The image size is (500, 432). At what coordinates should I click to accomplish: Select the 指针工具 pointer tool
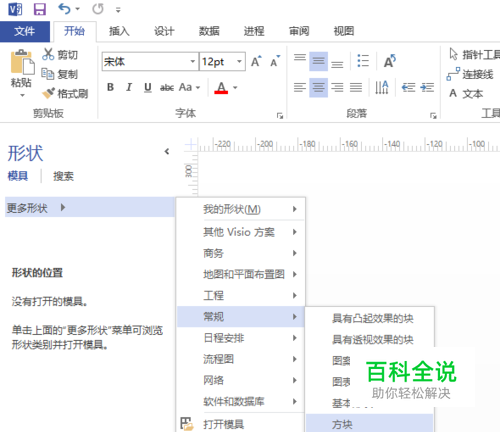[x=474, y=54]
